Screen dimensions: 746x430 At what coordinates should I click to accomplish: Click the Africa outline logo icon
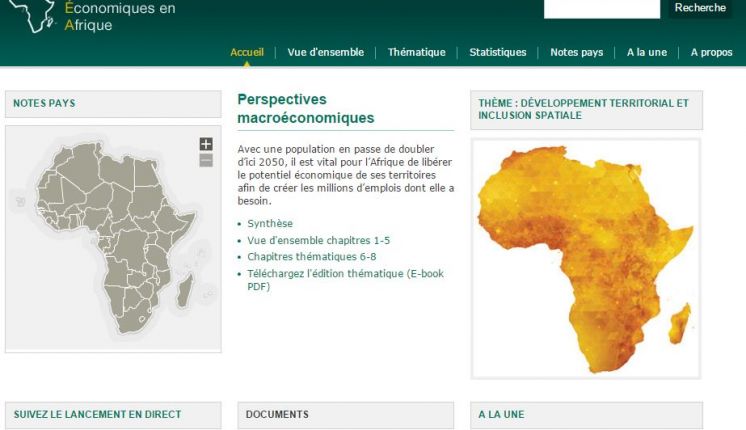click(30, 16)
